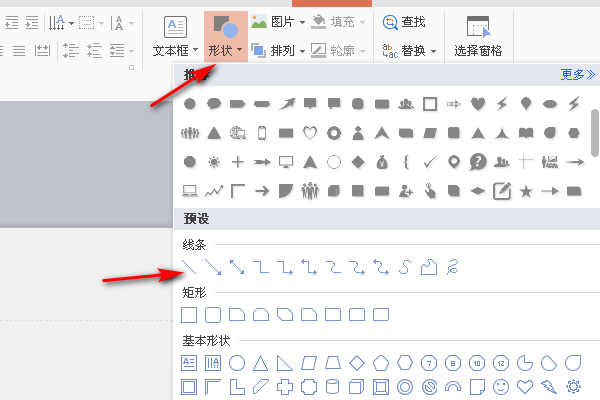
Task: Select the dodecagon shape labeled 12
Action: 501,363
